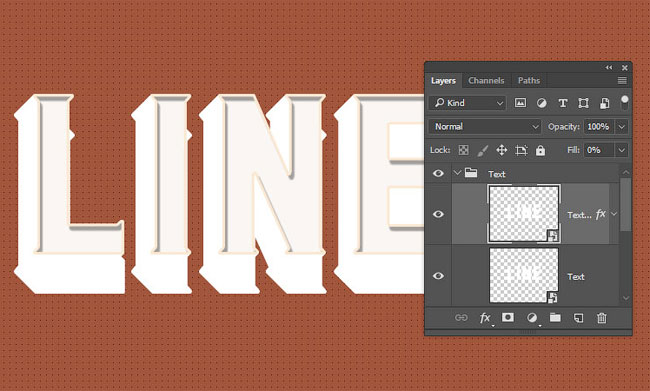The image size is (650, 391).
Task: Hide the Text group
Action: click(x=438, y=173)
